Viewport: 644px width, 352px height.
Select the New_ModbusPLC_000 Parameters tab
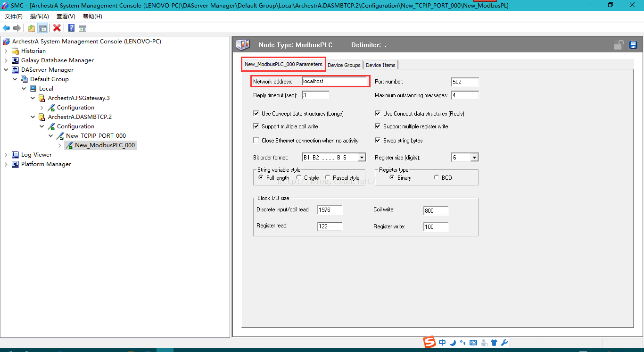(x=283, y=64)
